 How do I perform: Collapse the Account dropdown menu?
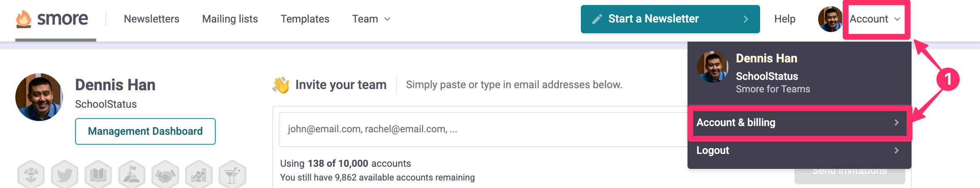pos(875,19)
